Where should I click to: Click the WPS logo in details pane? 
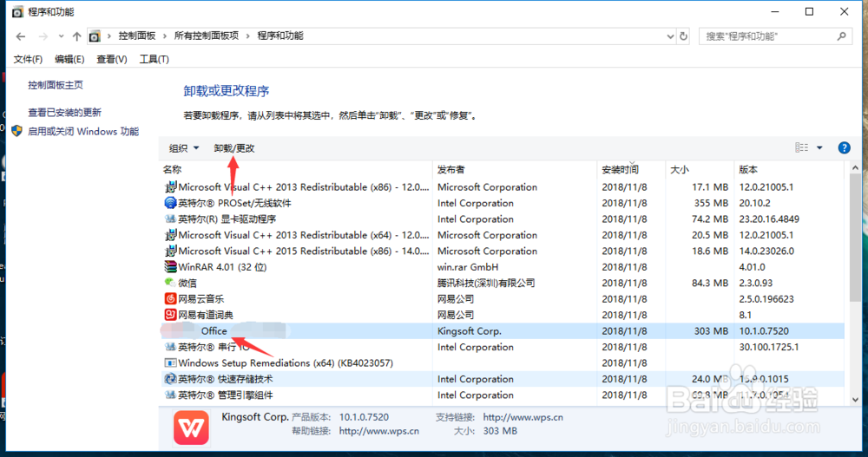tap(191, 428)
